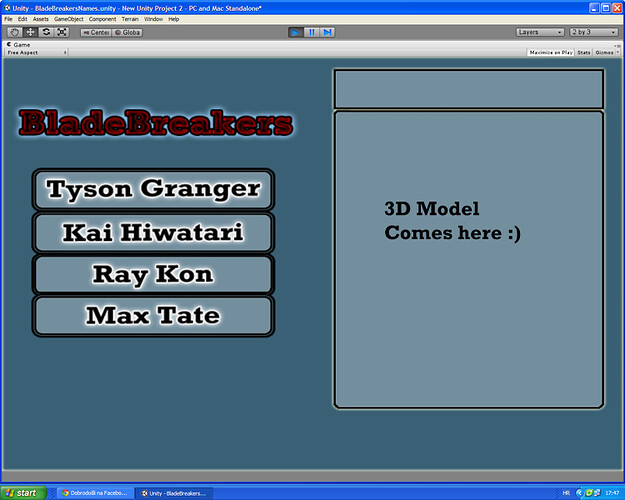The height and width of the screenshot is (500, 625).
Task: Open the GameObject menu
Action: pos(69,19)
